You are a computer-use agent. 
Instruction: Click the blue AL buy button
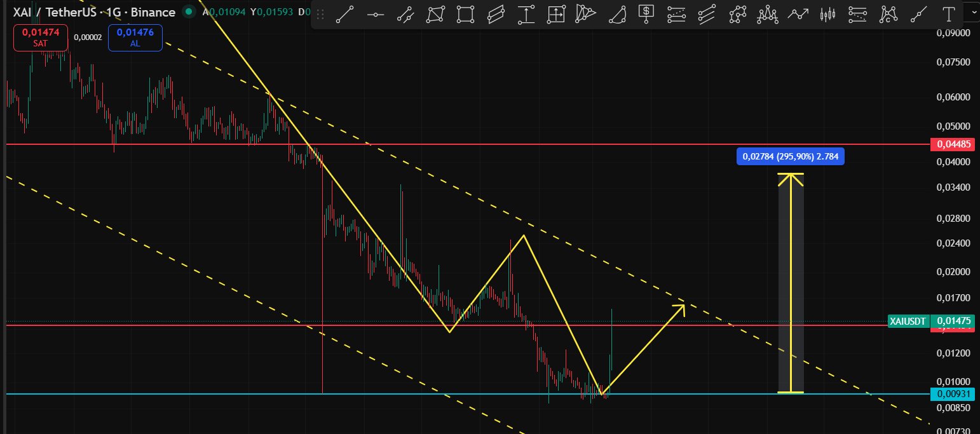[x=135, y=37]
